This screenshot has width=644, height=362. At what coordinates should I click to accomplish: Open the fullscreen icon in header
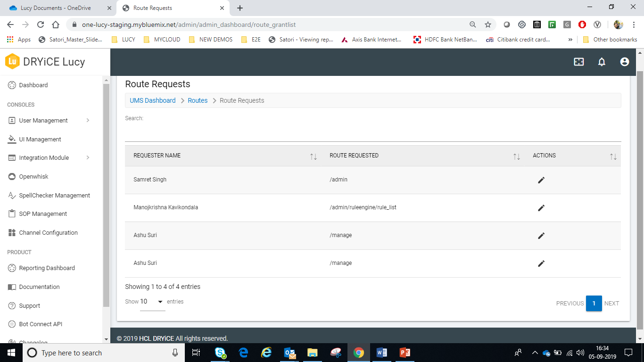[579, 62]
